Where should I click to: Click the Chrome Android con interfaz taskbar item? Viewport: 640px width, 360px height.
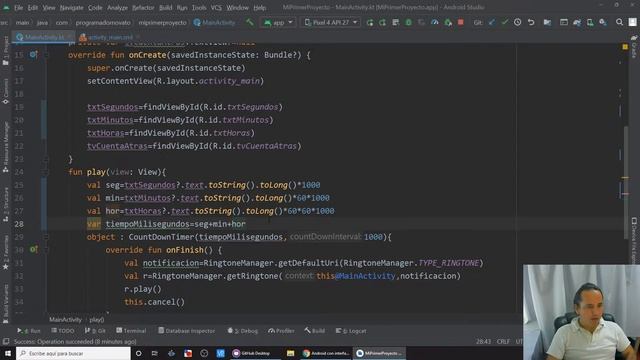[x=326, y=353]
